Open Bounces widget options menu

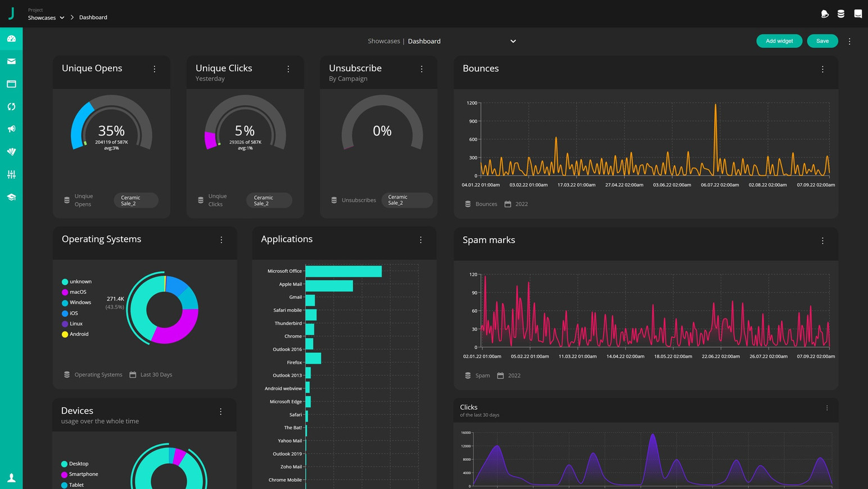pyautogui.click(x=822, y=69)
